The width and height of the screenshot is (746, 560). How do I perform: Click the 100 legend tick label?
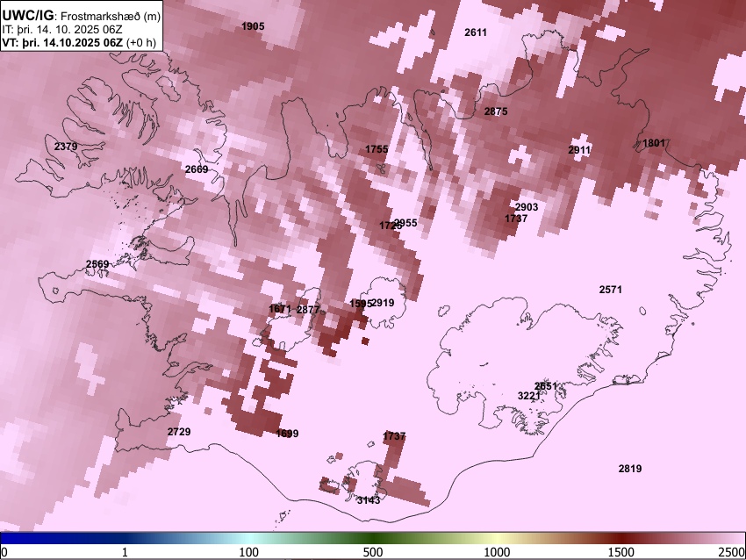249,552
